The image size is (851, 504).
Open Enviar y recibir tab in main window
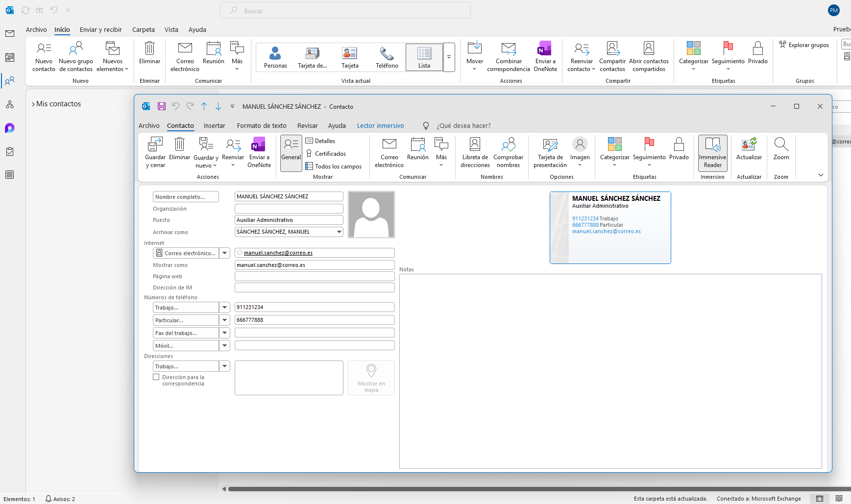pyautogui.click(x=100, y=30)
